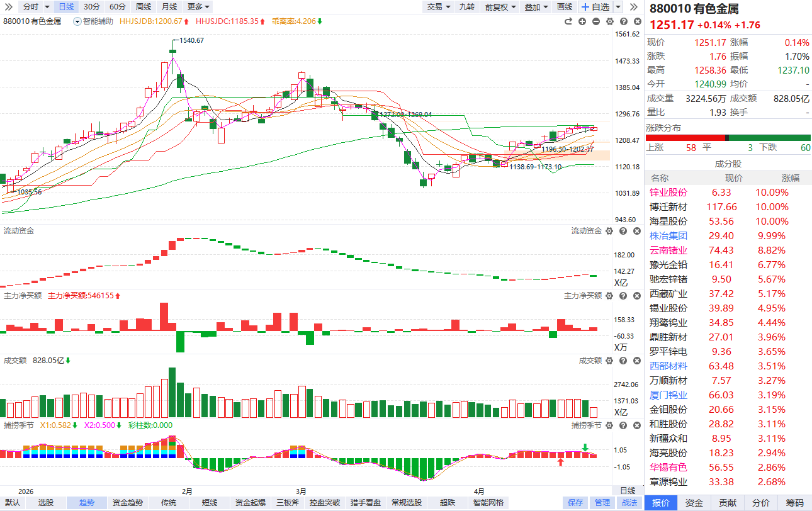This screenshot has width=812, height=511.
Task: Sort constituents by 涨幅 column header
Action: [x=791, y=178]
